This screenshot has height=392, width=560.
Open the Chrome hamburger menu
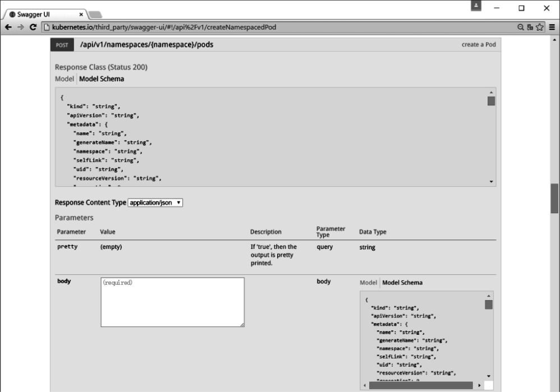coord(552,27)
